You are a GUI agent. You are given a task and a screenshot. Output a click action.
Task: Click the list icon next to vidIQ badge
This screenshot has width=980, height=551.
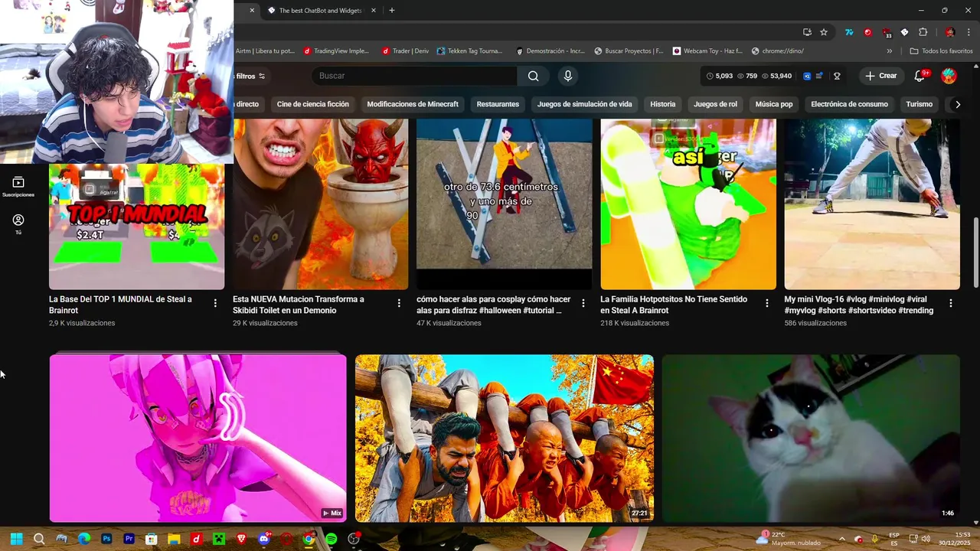tap(819, 76)
